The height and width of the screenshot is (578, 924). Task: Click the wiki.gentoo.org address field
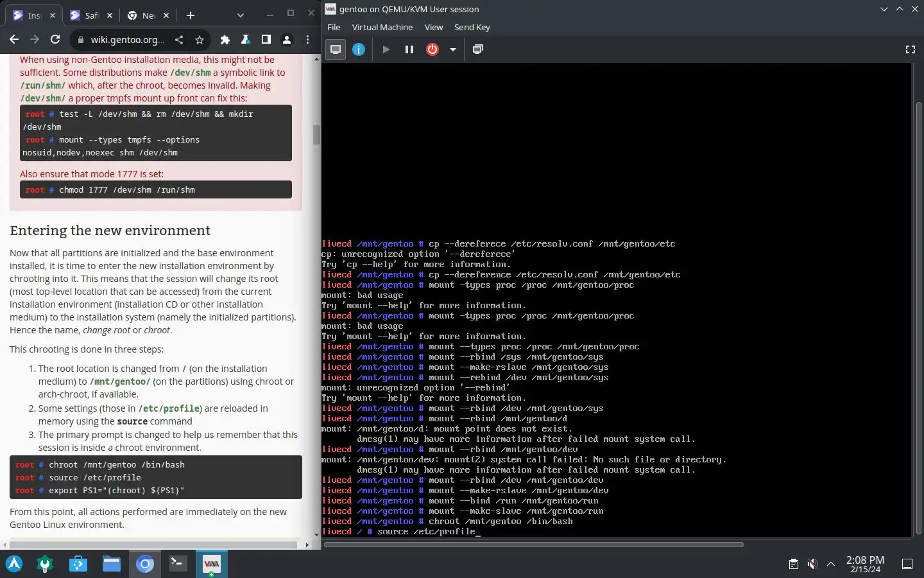point(128,40)
